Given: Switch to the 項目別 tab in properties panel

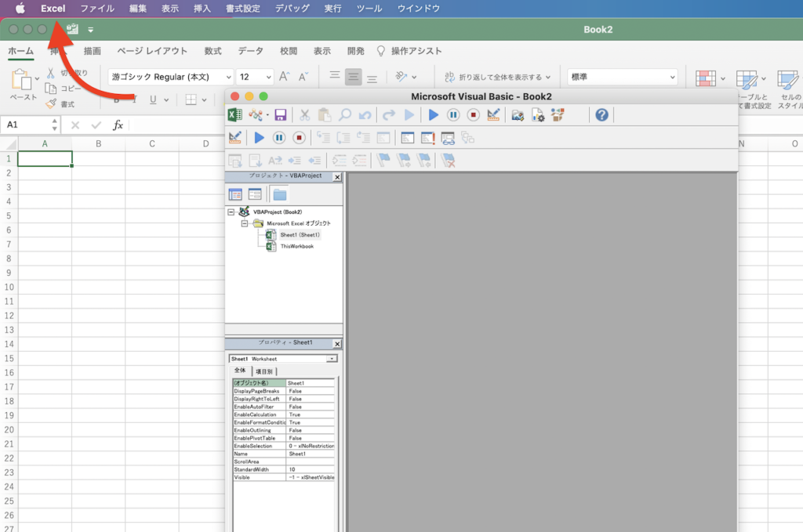Looking at the screenshot, I should coord(264,371).
